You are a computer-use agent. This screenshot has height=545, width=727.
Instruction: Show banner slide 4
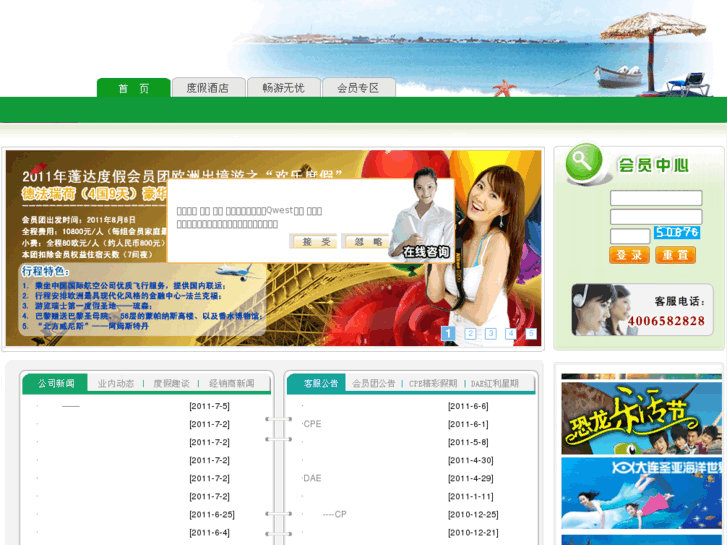point(511,333)
